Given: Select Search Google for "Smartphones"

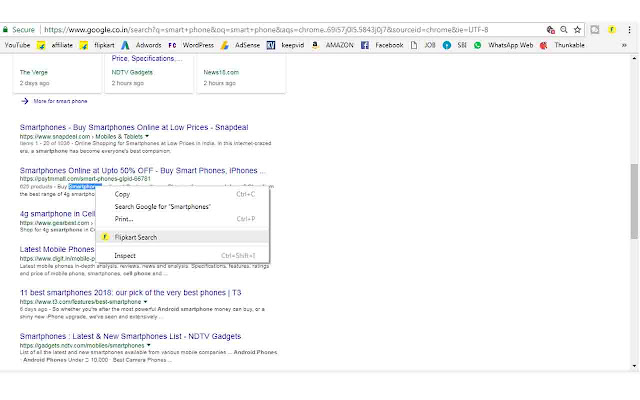Looking at the screenshot, I should click(182, 207).
